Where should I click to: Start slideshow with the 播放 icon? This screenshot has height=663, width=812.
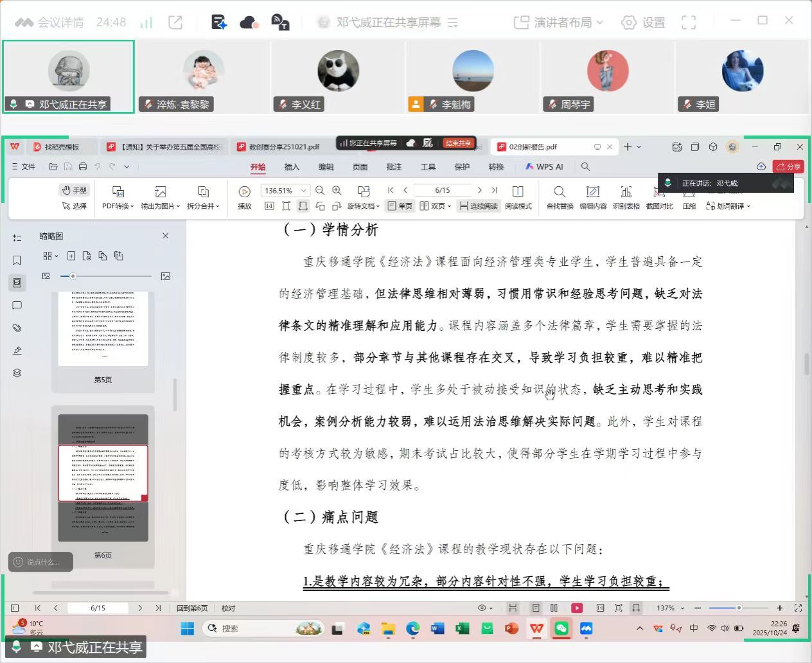point(244,192)
